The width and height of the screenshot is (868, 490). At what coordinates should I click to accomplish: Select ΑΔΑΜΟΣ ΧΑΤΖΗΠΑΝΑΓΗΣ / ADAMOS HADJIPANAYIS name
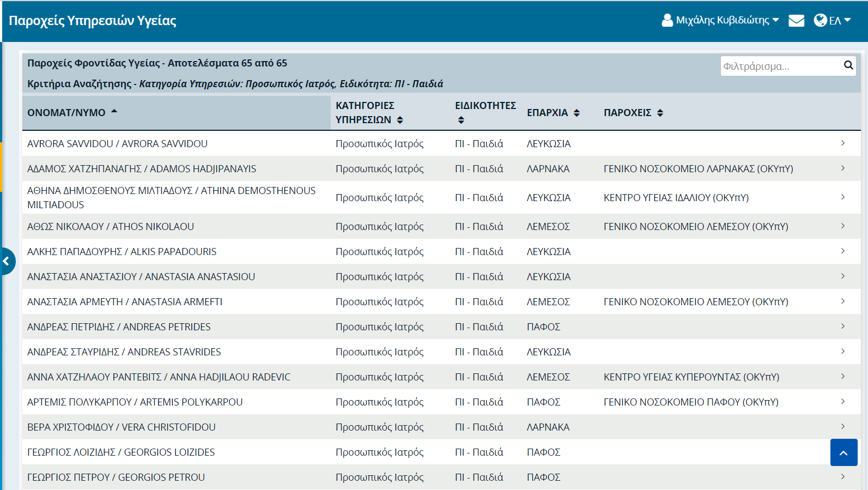[142, 169]
